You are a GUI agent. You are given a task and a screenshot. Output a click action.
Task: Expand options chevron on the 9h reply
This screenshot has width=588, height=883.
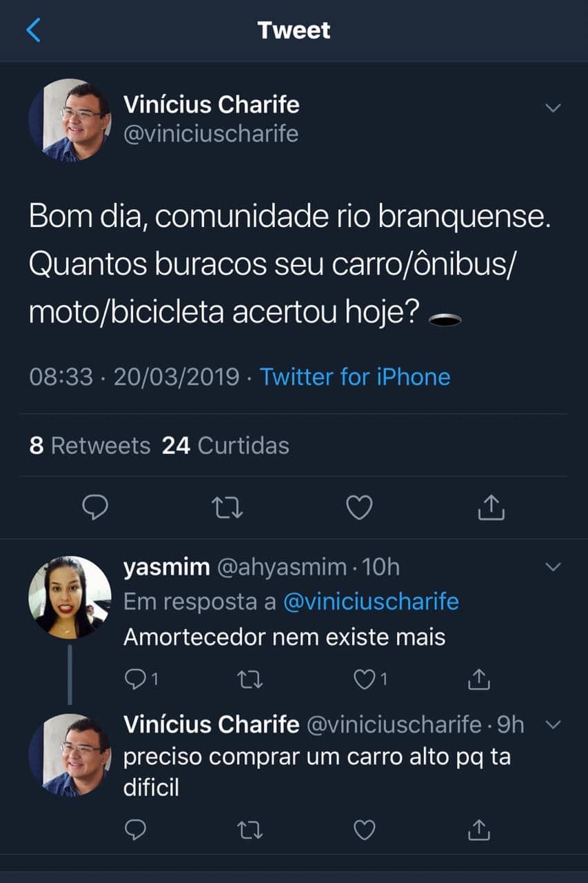pos(553,724)
